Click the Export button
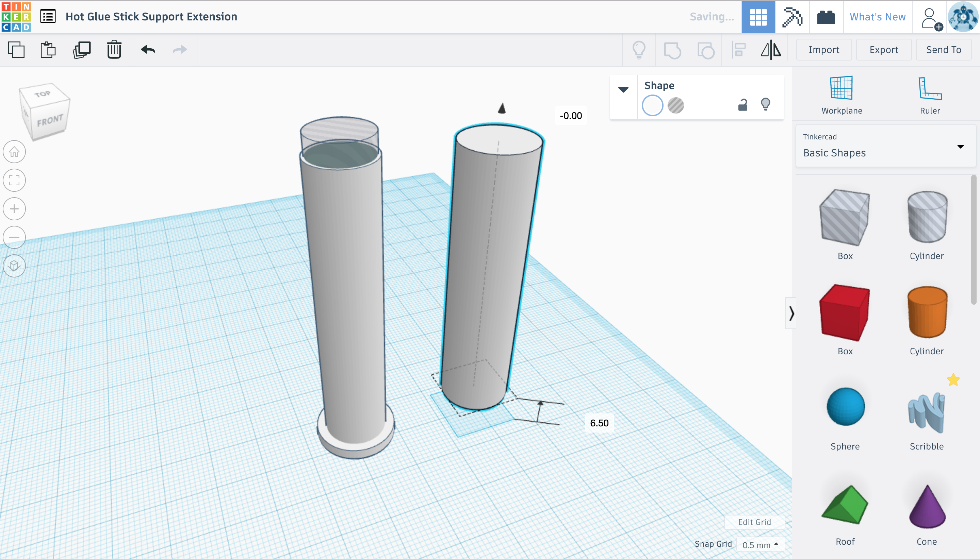This screenshot has height=559, width=980. [884, 50]
